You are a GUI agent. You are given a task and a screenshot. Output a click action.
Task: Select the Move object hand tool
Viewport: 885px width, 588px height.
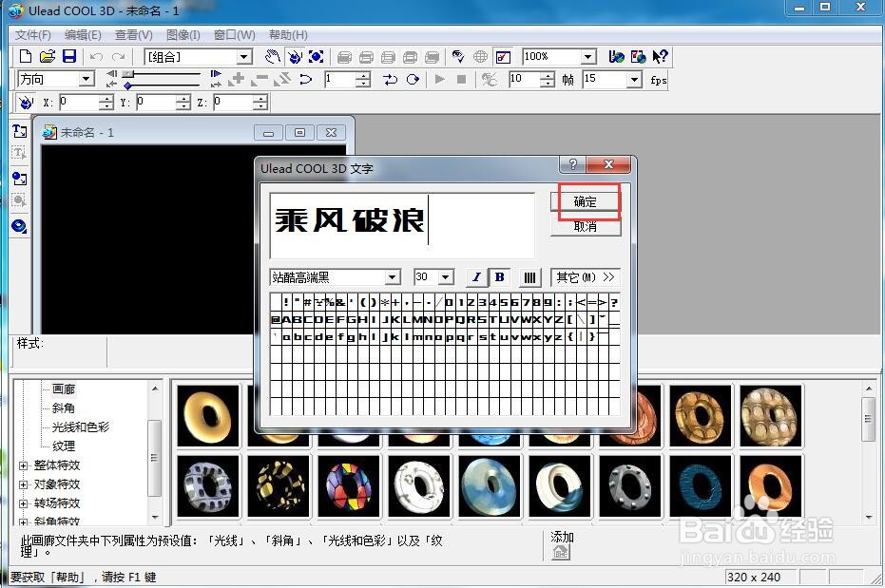[273, 56]
